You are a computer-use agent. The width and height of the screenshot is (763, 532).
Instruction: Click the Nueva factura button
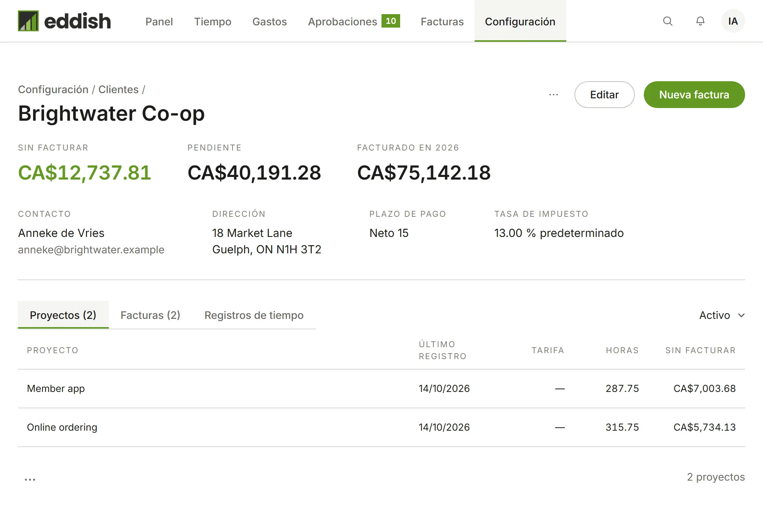coord(694,95)
